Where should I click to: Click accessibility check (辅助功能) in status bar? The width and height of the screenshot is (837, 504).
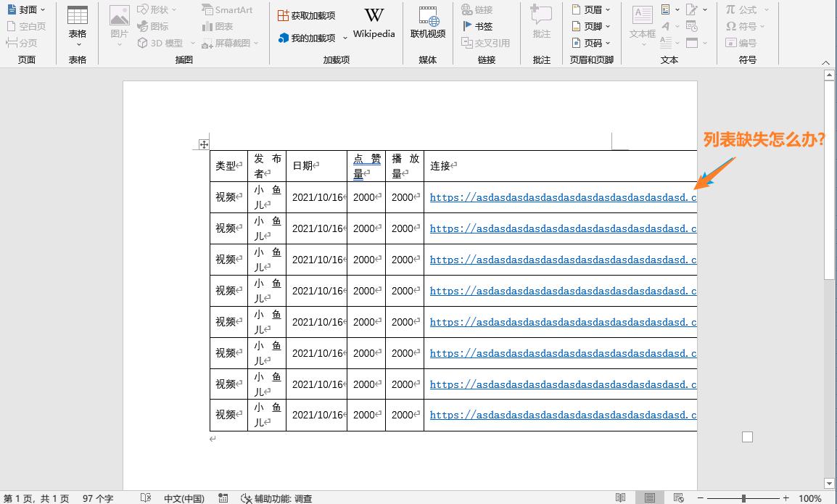point(276,498)
